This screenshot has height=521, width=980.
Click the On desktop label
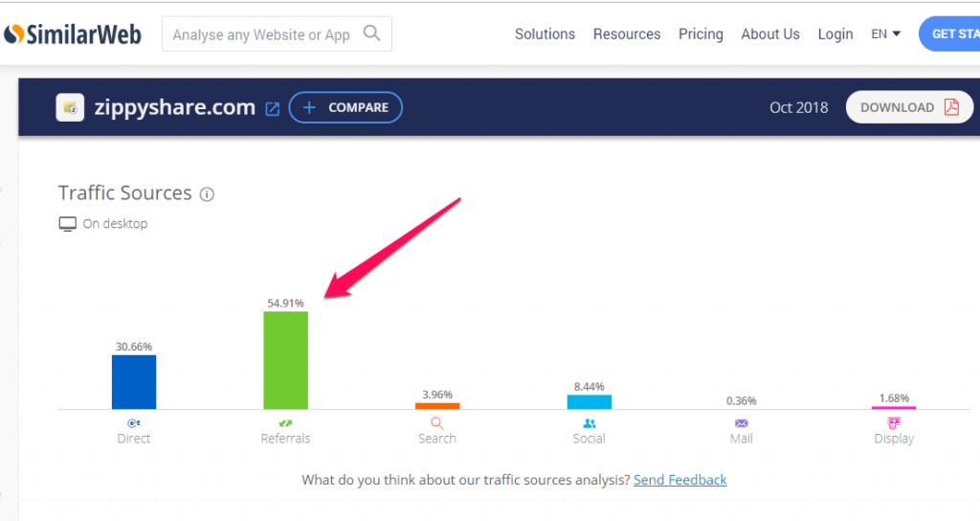pos(115,224)
